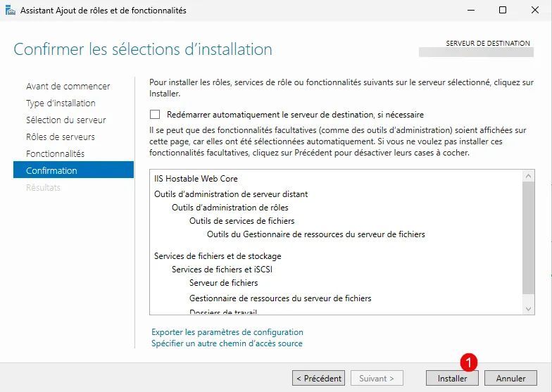
Task: Click scroll-down arrow of features list
Action: pos(529,309)
